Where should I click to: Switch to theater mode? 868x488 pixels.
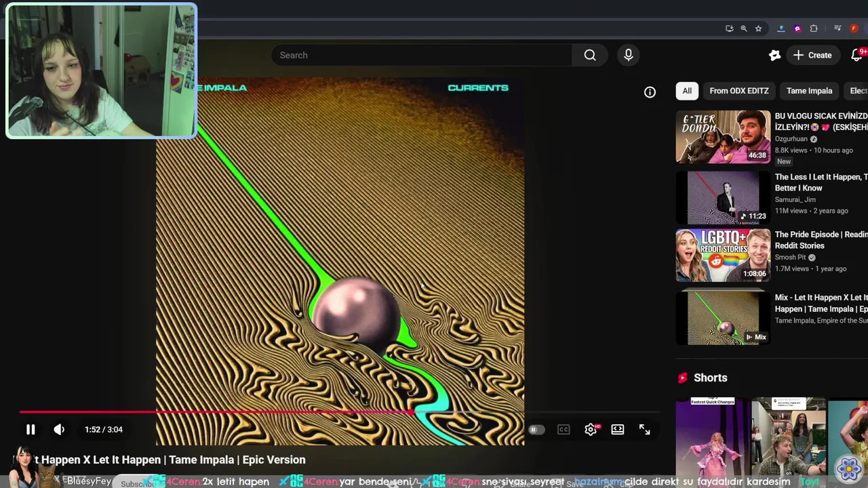[x=618, y=430]
